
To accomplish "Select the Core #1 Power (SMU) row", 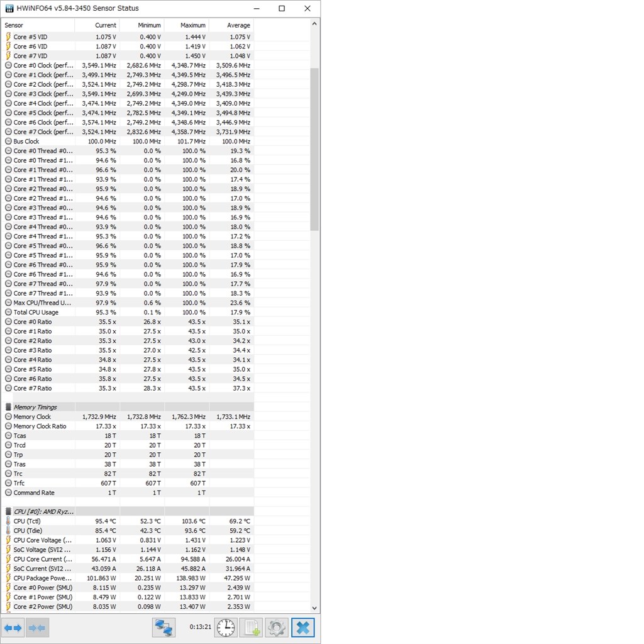I will pos(127,597).
